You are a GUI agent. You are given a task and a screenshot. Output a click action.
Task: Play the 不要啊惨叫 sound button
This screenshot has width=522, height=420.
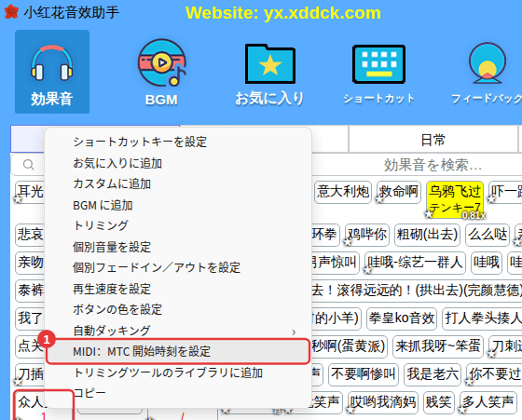coord(364,374)
